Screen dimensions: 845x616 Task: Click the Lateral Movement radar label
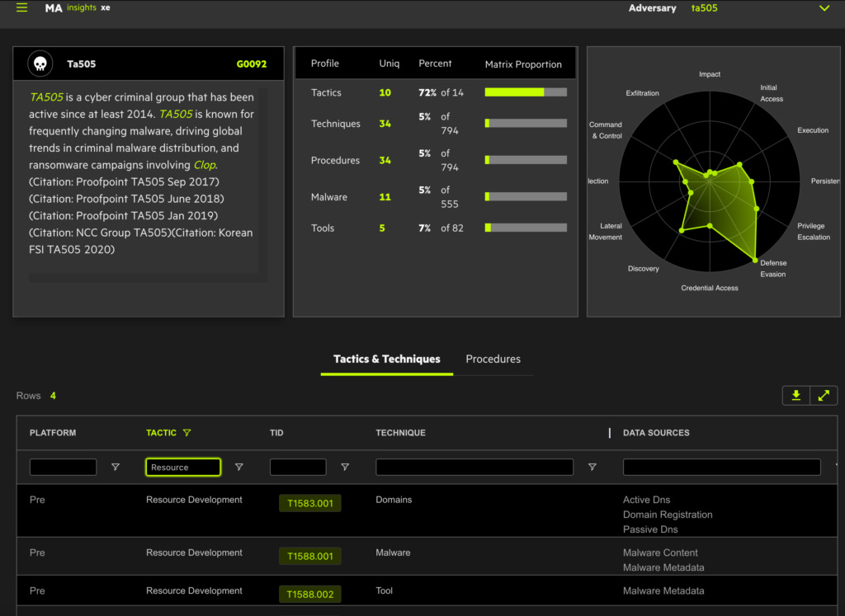pos(605,232)
